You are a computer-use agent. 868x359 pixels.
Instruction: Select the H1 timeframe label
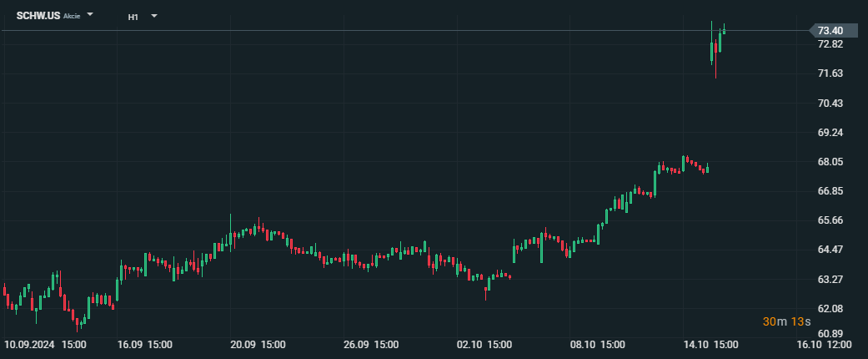click(x=133, y=17)
